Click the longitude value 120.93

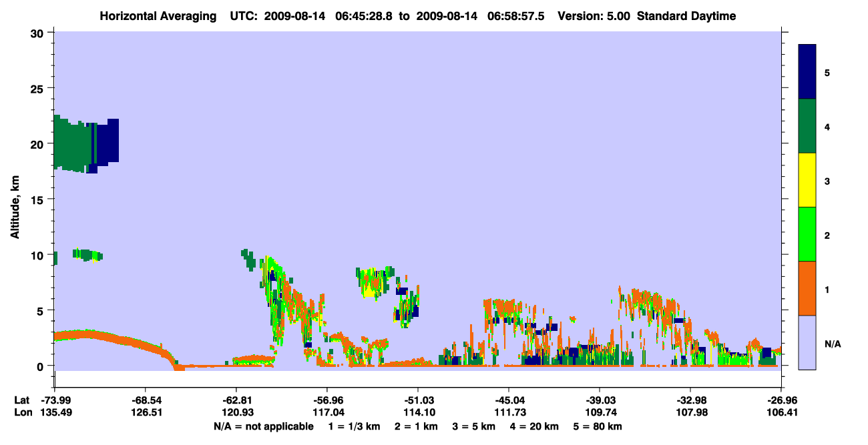(x=236, y=412)
